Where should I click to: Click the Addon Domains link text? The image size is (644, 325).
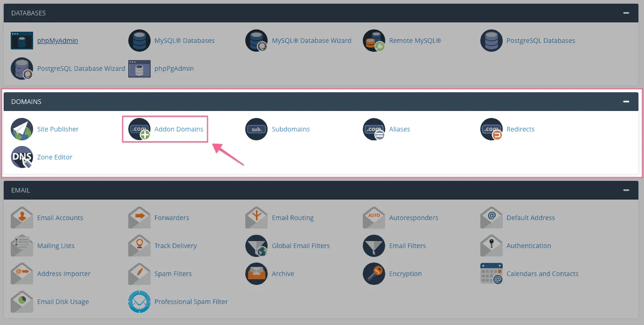click(179, 129)
